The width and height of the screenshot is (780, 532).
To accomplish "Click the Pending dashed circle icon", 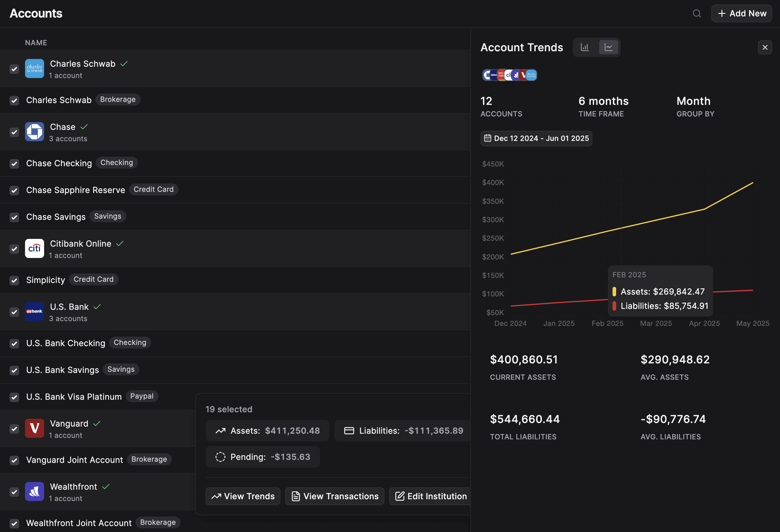I will pos(220,457).
